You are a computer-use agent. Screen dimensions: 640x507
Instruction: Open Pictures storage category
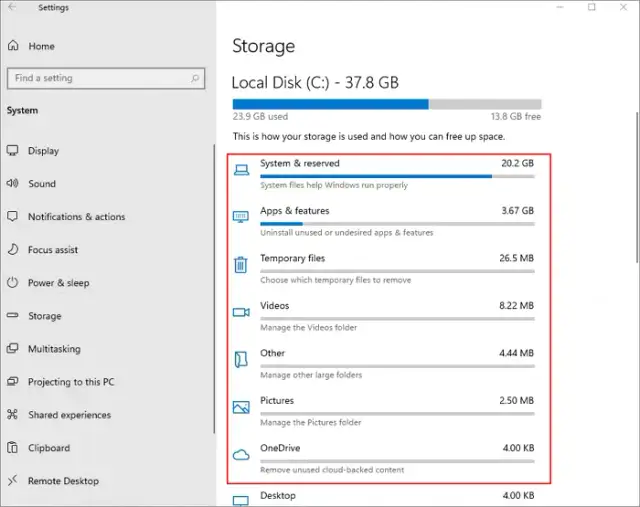click(384, 411)
